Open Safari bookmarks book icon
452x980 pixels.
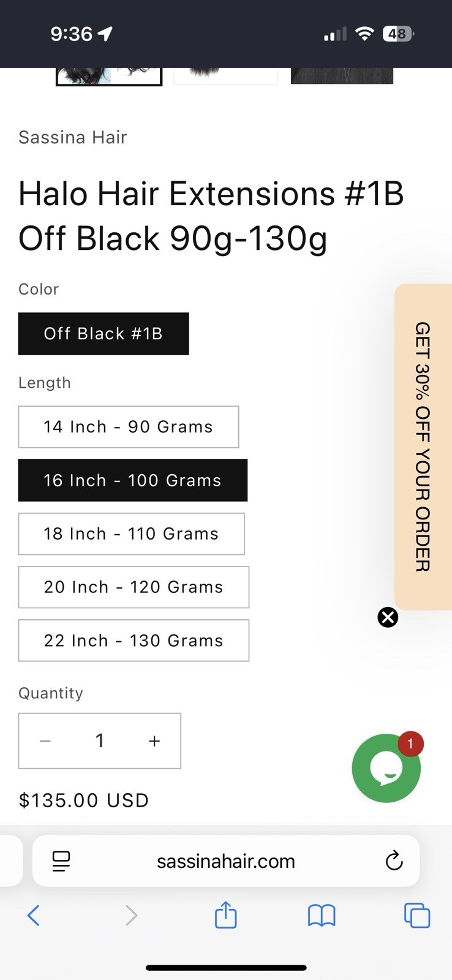tap(322, 916)
